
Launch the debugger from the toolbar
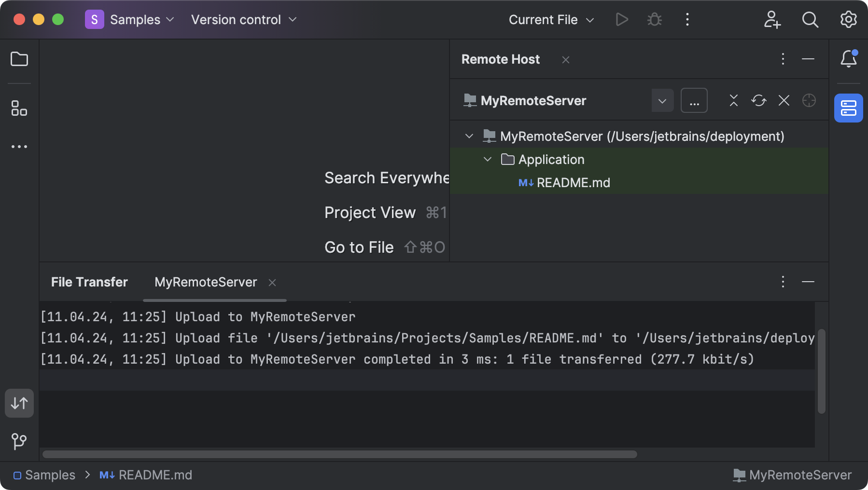(654, 20)
